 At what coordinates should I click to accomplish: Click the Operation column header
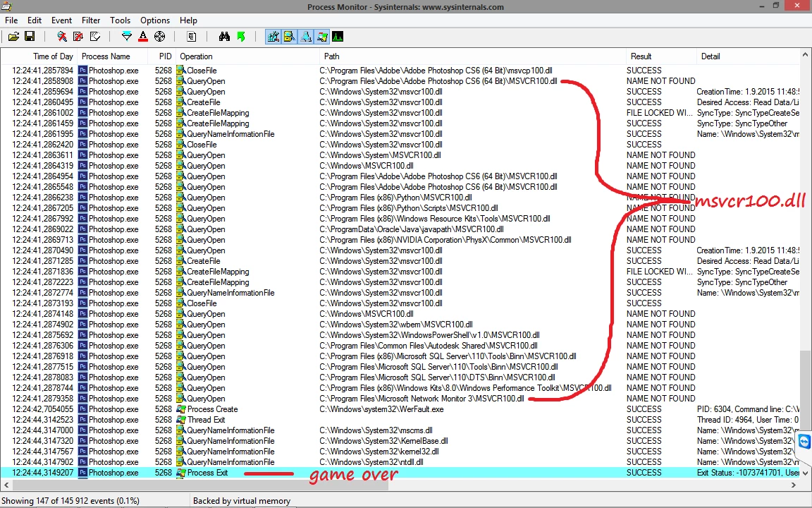click(247, 56)
